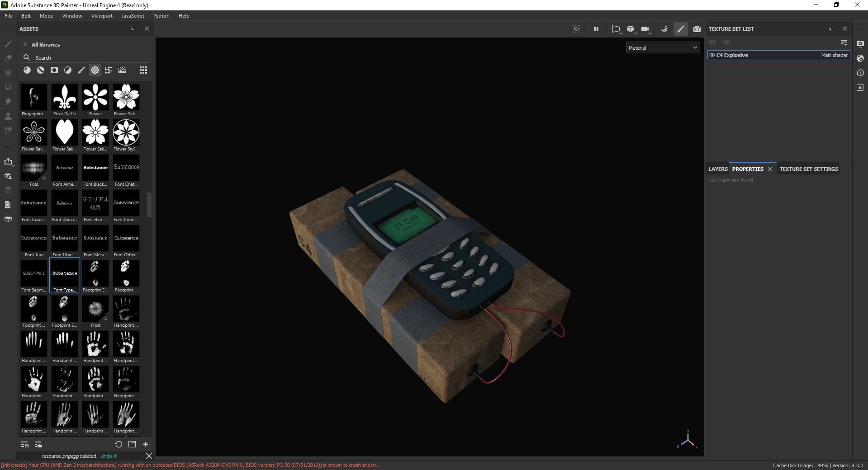Viewport: 868px width, 470px height.
Task: Select the Clone Stamp tool
Action: point(8,116)
